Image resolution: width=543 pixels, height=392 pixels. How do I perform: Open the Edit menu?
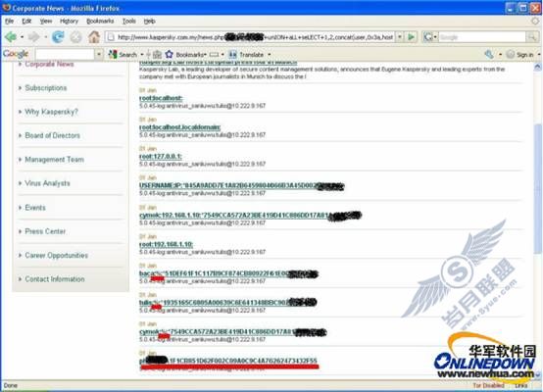[x=26, y=22]
